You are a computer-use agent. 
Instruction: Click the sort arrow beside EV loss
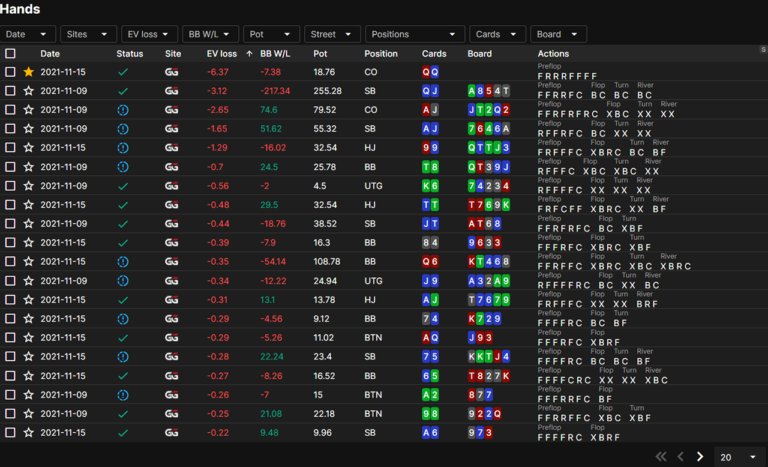tap(249, 54)
